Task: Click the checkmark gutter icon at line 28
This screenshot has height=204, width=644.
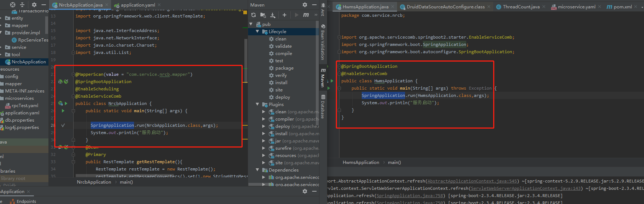Action: (x=63, y=125)
